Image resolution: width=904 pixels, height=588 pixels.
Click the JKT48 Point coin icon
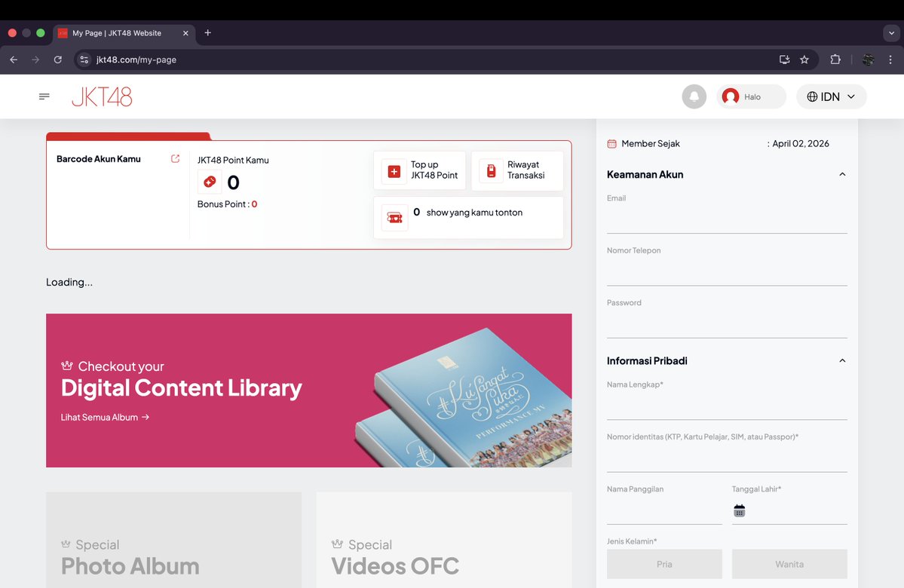(x=210, y=182)
